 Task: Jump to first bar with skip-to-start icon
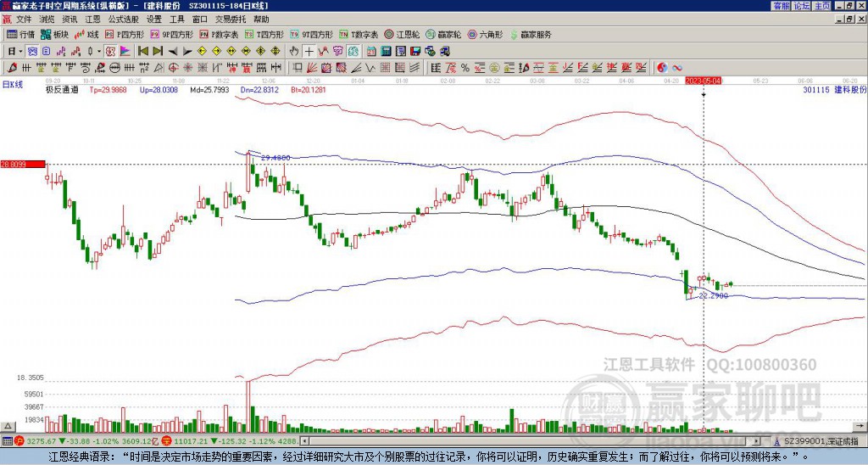tap(142, 52)
